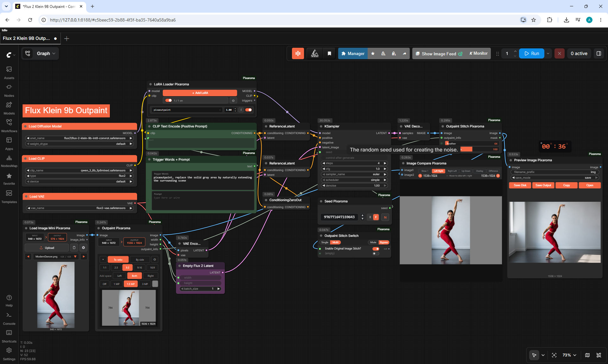Click the Save Output button
This screenshot has height=364, width=608.
coord(543,185)
